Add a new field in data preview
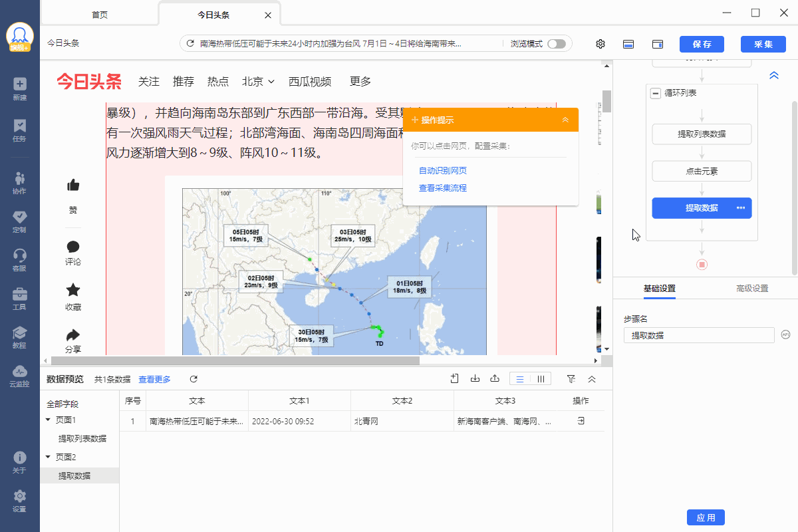This screenshot has width=798, height=532. pos(455,378)
